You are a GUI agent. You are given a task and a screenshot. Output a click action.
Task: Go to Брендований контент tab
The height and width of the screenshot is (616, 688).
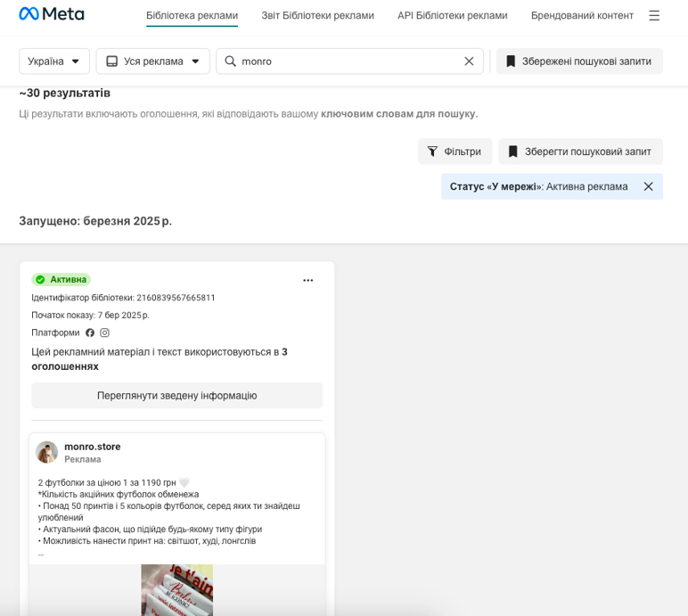point(582,16)
